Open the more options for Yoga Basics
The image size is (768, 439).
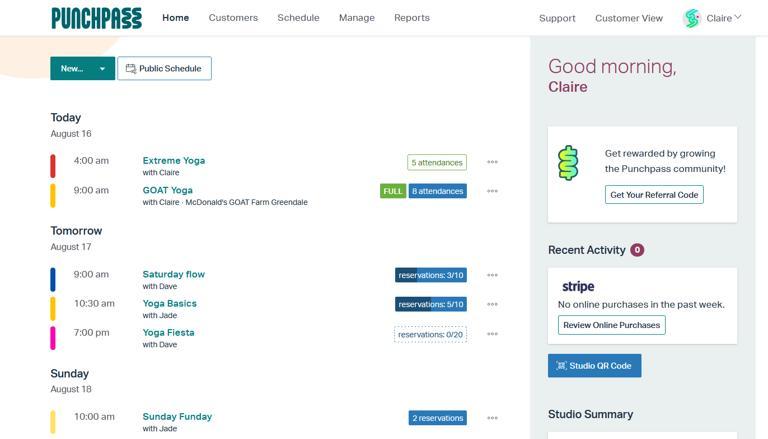[x=492, y=304]
